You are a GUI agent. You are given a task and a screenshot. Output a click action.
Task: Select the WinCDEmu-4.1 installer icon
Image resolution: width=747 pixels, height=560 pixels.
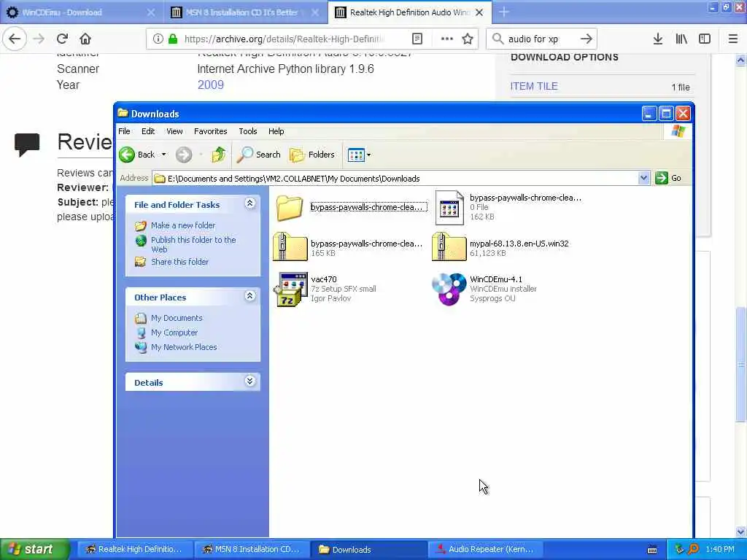pos(449,289)
